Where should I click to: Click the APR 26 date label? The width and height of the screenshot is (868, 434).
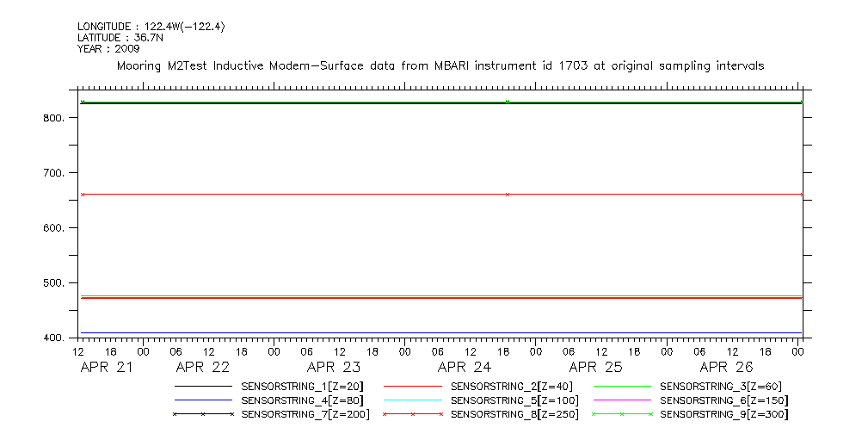click(x=726, y=367)
